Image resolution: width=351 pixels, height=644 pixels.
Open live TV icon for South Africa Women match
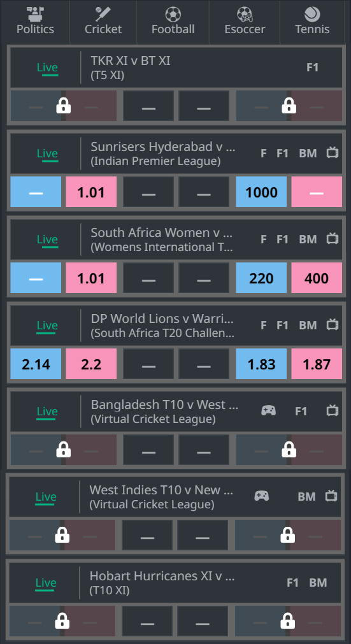tap(332, 239)
